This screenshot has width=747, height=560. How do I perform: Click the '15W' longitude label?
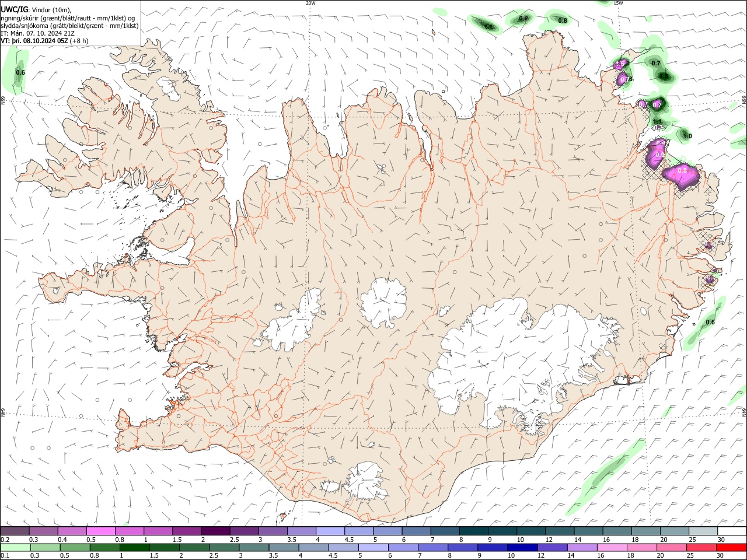(618, 3)
